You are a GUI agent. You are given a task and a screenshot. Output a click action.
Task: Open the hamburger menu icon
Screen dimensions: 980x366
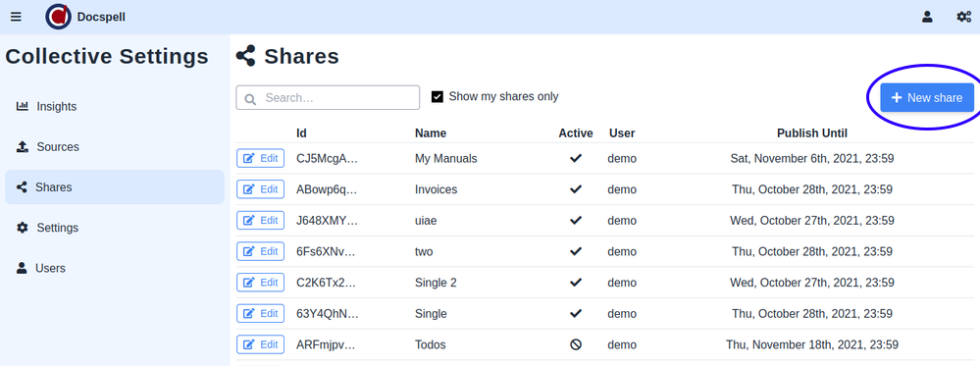coord(16,17)
